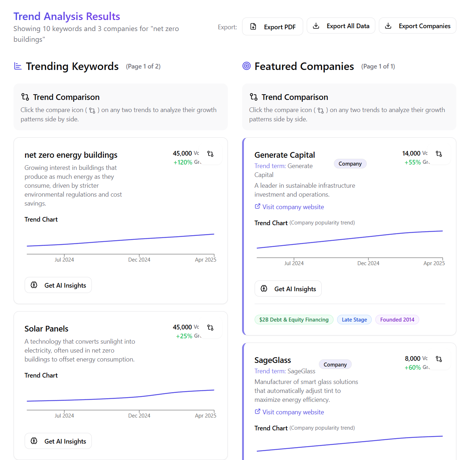
Task: Click the 'Trend term: SageGlass' text
Action: [285, 371]
